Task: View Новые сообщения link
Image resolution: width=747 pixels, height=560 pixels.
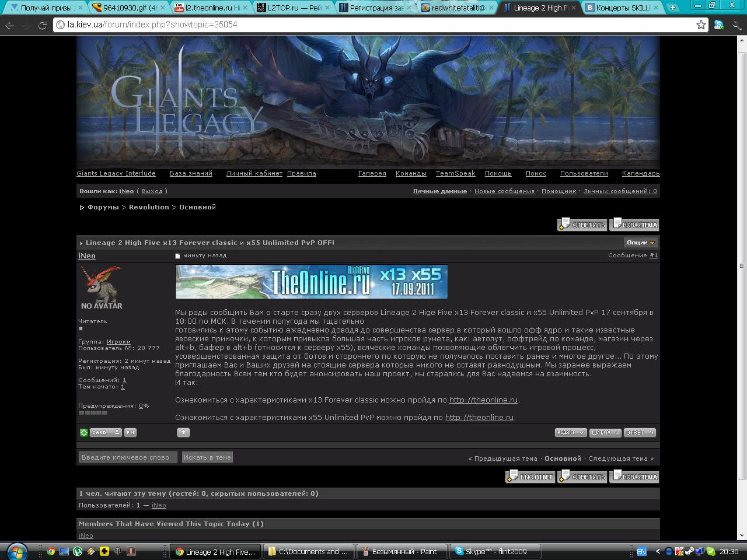Action: click(x=504, y=191)
